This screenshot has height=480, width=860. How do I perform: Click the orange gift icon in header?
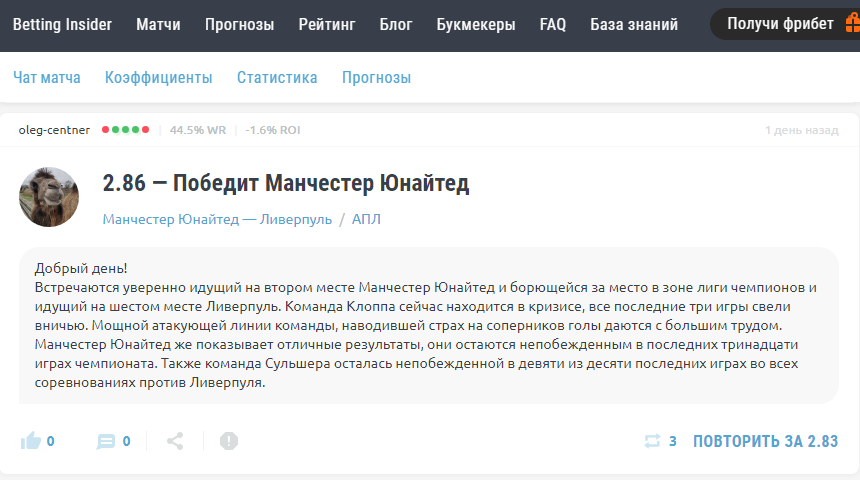(852, 24)
